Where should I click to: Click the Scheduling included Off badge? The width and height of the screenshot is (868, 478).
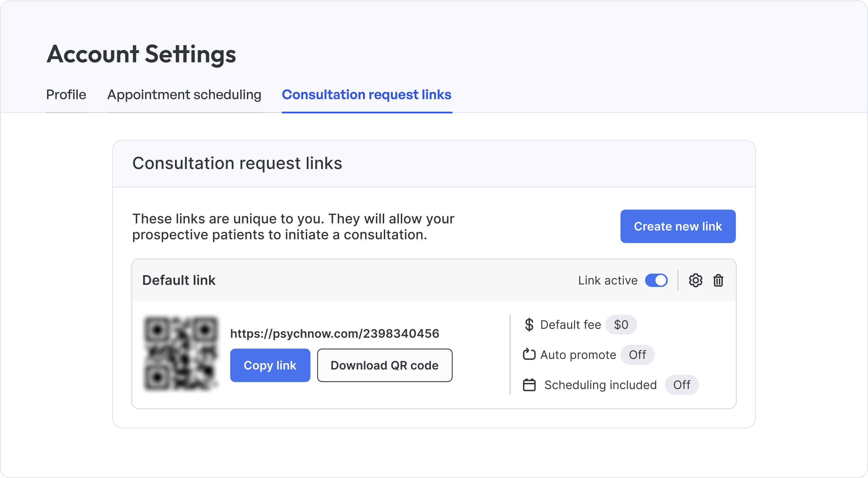point(681,385)
